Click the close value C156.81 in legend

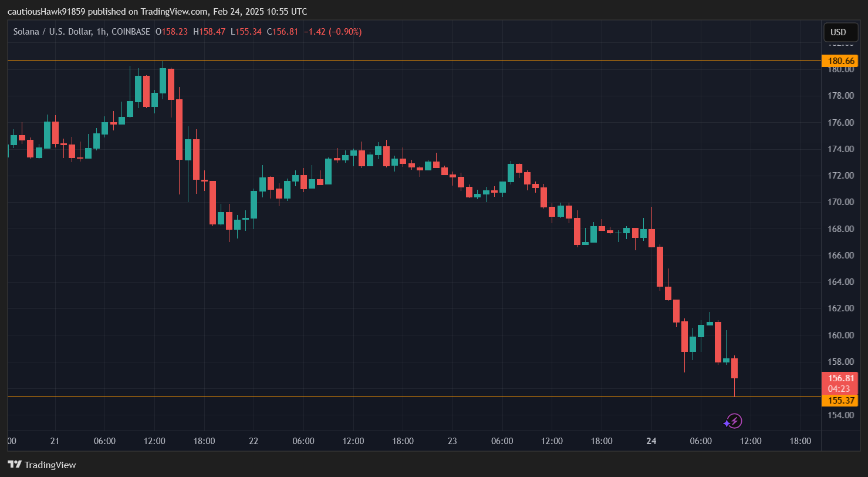pyautogui.click(x=282, y=32)
